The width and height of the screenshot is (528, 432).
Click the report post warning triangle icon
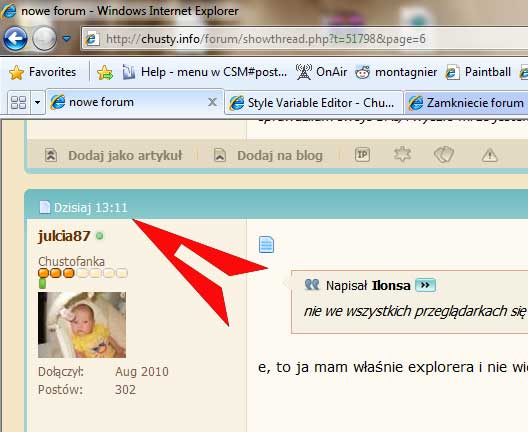click(x=490, y=155)
